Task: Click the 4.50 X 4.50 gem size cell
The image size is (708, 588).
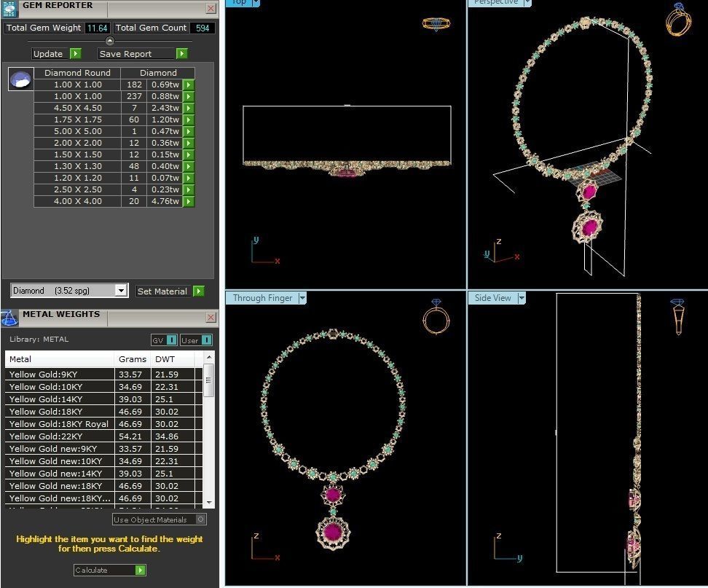Action: [78, 108]
